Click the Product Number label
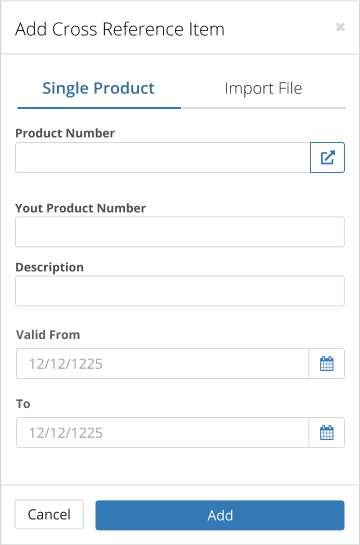This screenshot has height=545, width=360. pyautogui.click(x=65, y=133)
